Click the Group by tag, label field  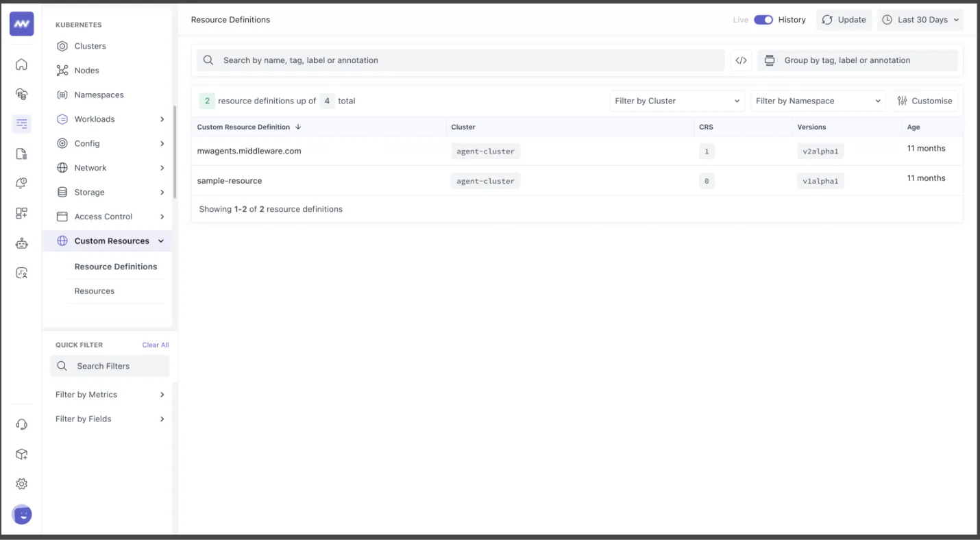click(x=857, y=60)
